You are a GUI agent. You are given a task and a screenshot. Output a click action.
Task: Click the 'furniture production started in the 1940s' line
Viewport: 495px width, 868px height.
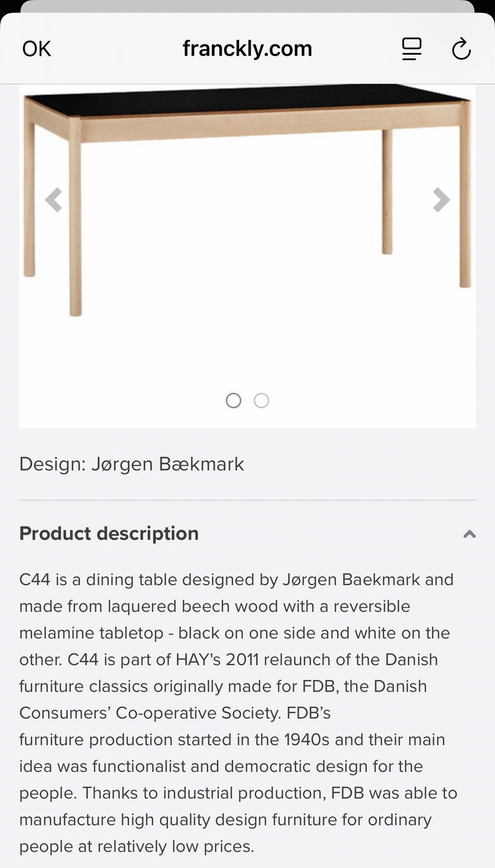(175, 740)
